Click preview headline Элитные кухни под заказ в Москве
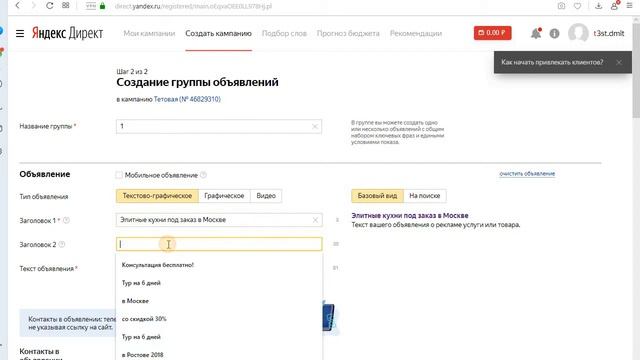640x360 pixels. (x=410, y=216)
